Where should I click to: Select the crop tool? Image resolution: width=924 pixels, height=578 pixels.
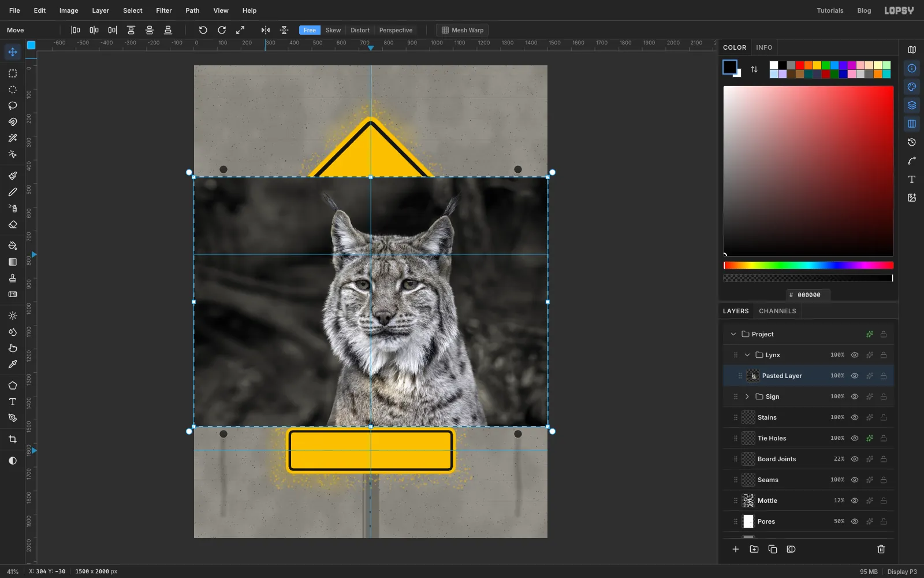pos(13,439)
